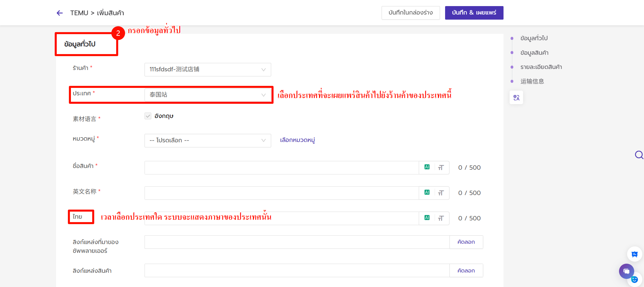
Task: Click the smiley support icon at bottom right
Action: point(635,280)
